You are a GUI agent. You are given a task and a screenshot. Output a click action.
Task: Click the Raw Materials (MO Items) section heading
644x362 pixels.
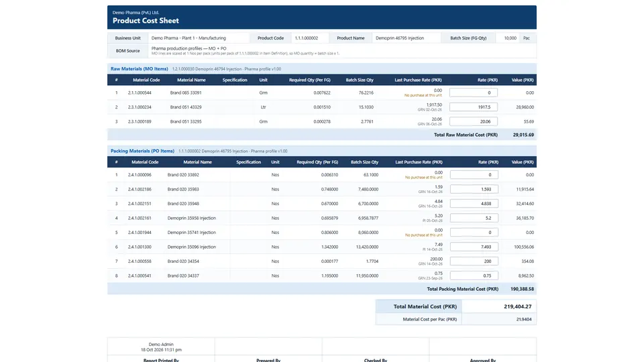click(x=140, y=69)
